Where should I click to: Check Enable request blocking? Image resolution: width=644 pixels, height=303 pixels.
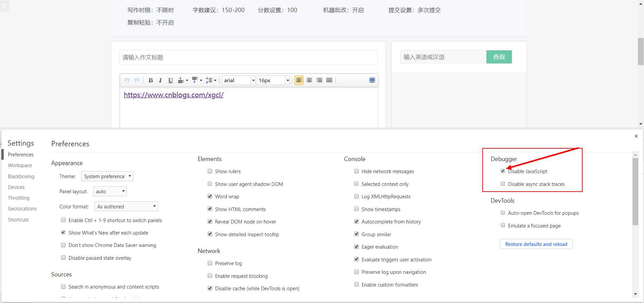(210, 276)
